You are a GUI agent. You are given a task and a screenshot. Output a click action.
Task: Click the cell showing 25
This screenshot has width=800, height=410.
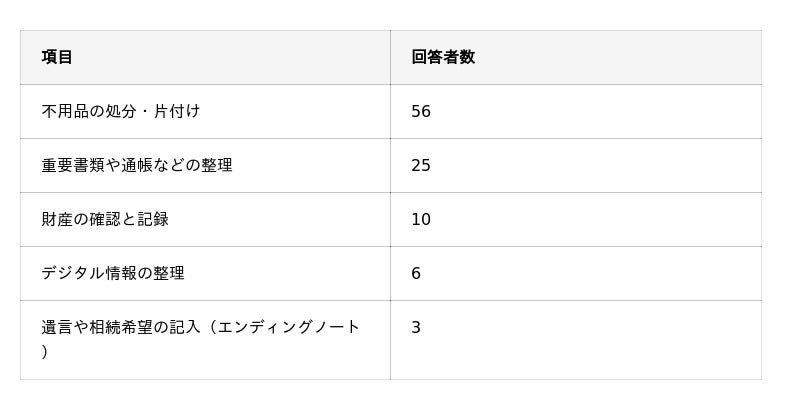point(421,165)
